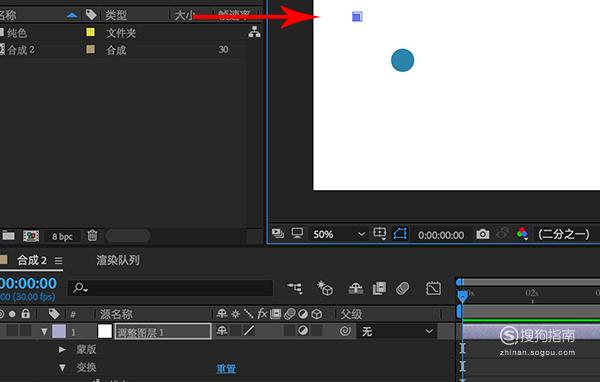This screenshot has height=382, width=600.
Task: Toggle mask and shape path visibility icon
Action: click(400, 233)
